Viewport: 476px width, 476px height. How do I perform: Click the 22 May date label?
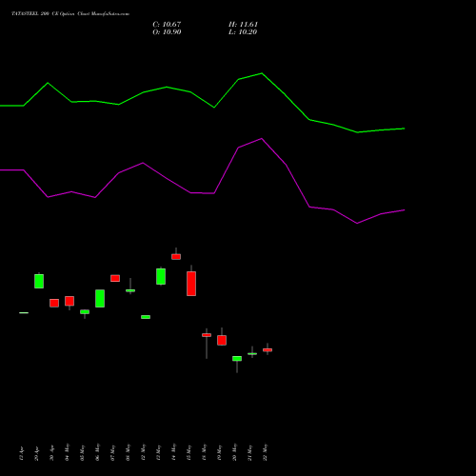pyautogui.click(x=266, y=452)
